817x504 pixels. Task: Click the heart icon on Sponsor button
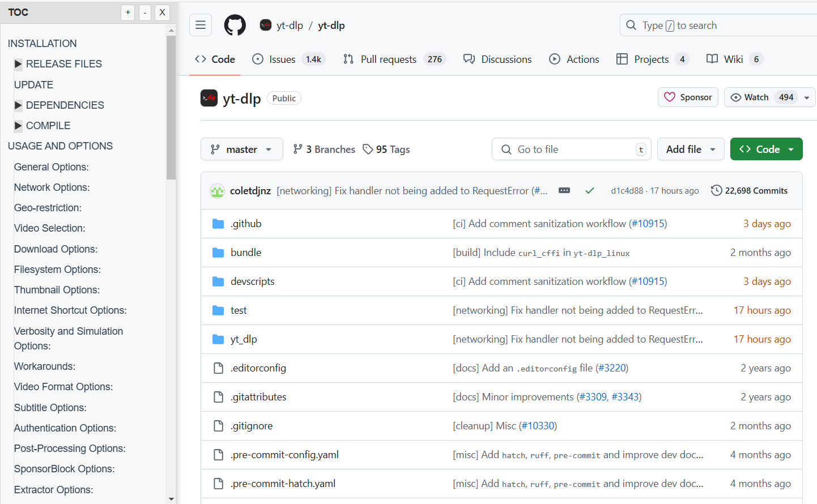click(670, 97)
